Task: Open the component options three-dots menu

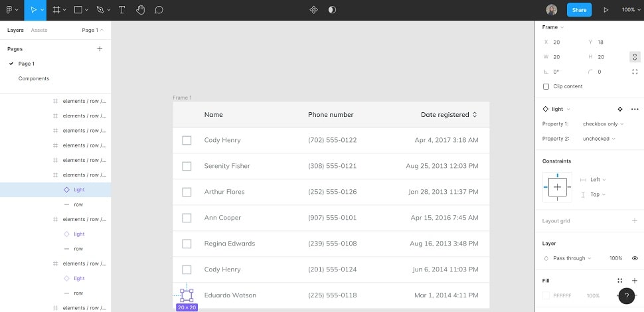Action: point(635,109)
